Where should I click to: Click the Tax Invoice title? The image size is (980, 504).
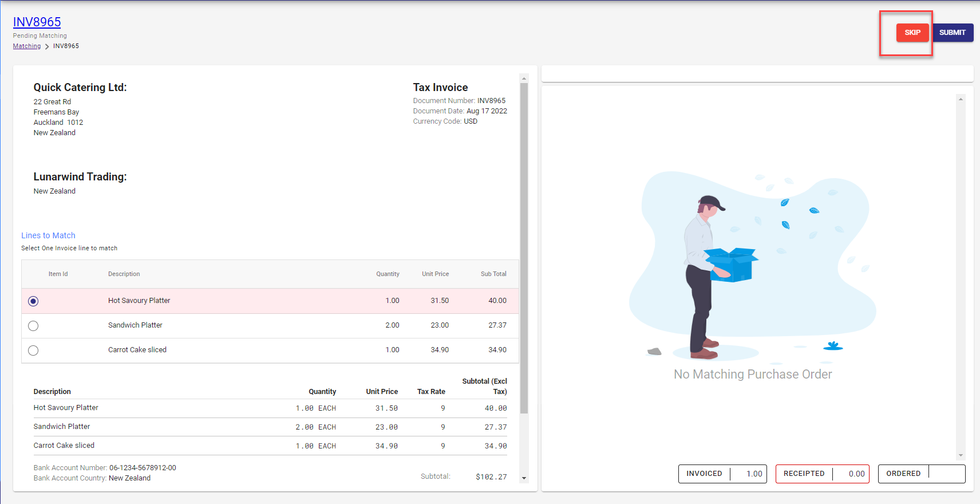coord(440,88)
